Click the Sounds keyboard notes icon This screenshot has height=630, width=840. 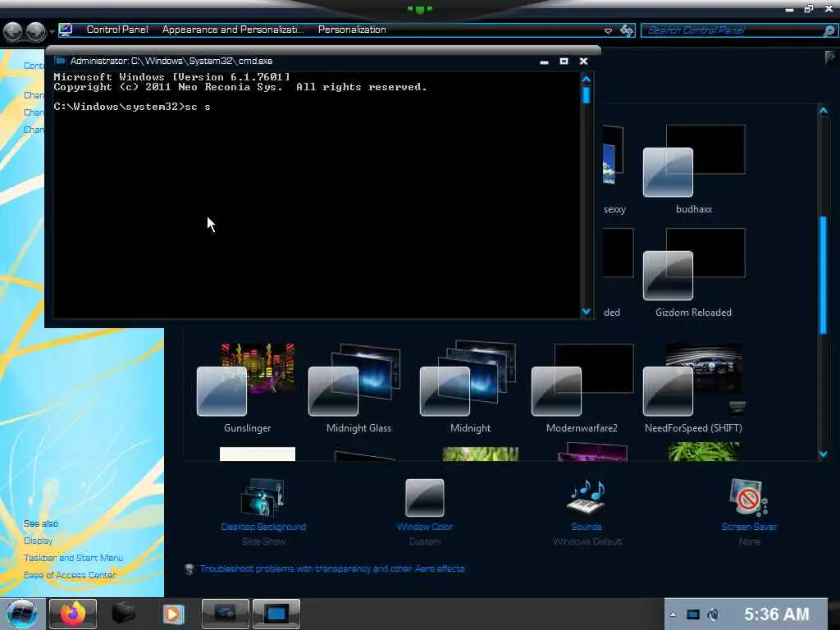[587, 496]
